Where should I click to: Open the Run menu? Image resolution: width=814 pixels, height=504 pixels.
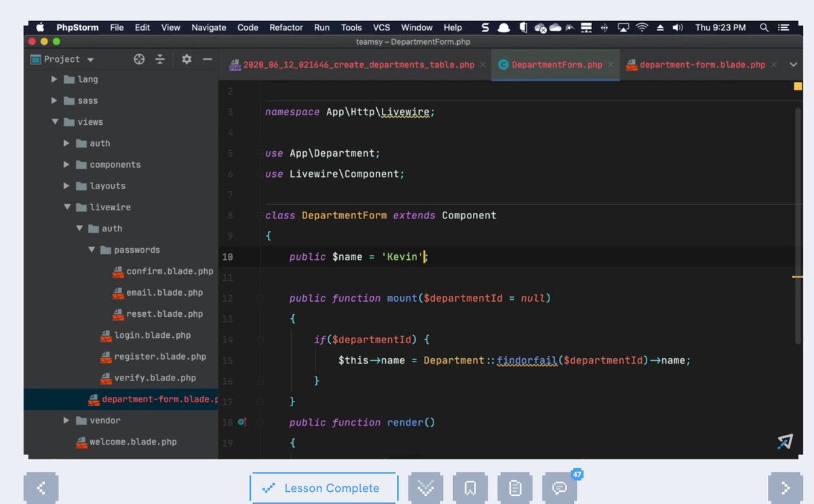(322, 28)
